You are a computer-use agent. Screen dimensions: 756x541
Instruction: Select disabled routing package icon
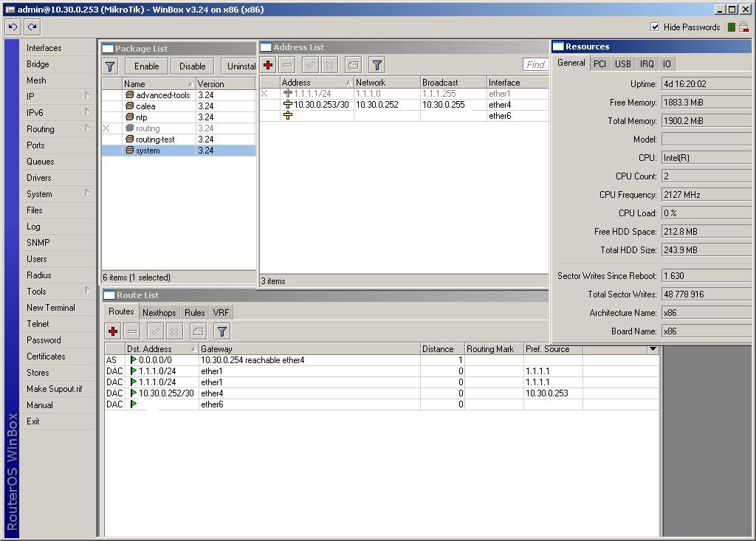point(130,128)
